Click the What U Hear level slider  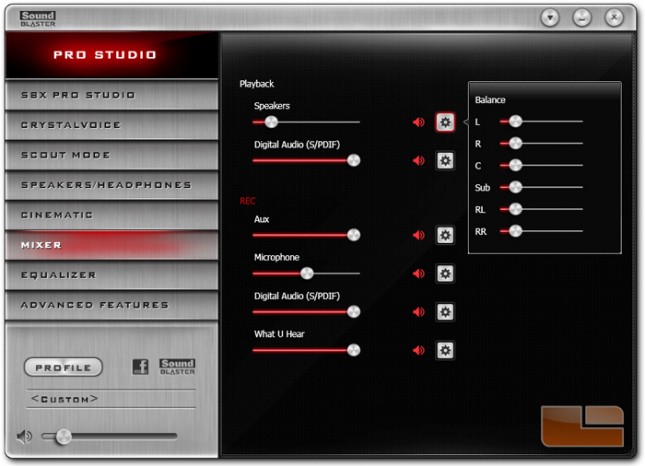point(306,350)
